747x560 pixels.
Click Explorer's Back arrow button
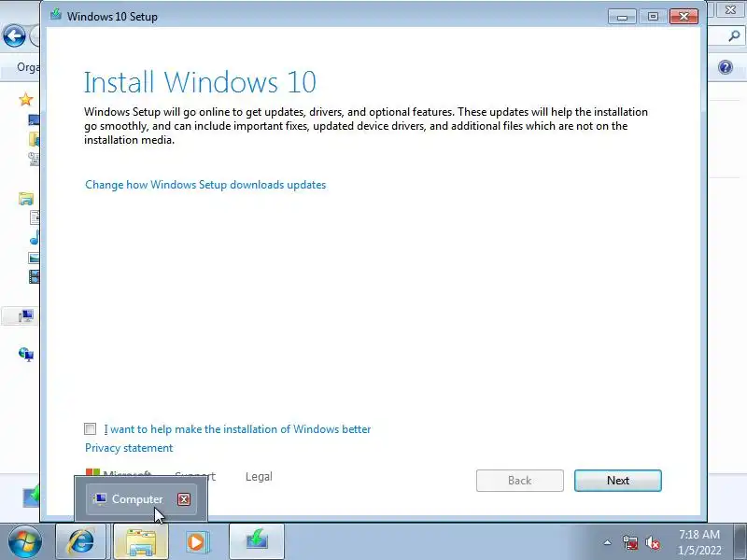click(14, 35)
